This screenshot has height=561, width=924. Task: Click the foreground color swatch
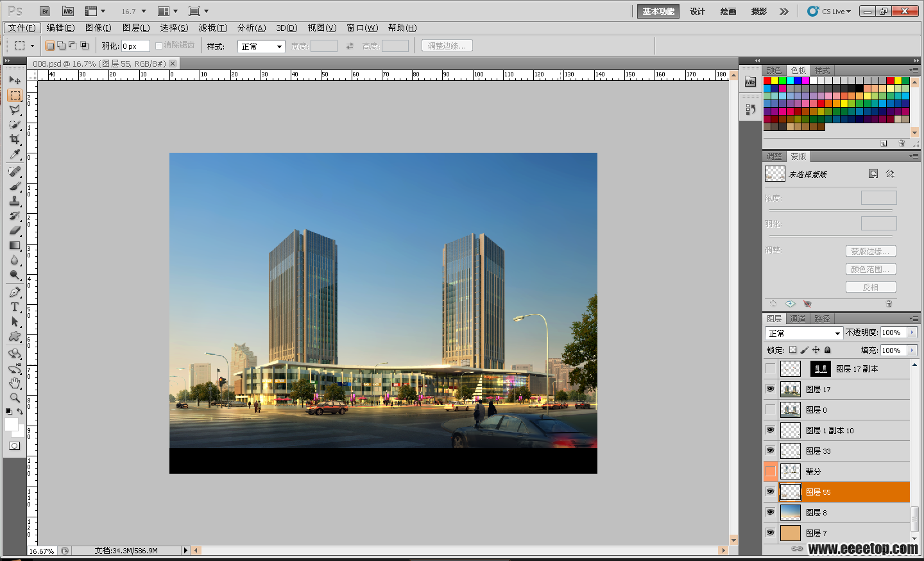click(x=12, y=424)
